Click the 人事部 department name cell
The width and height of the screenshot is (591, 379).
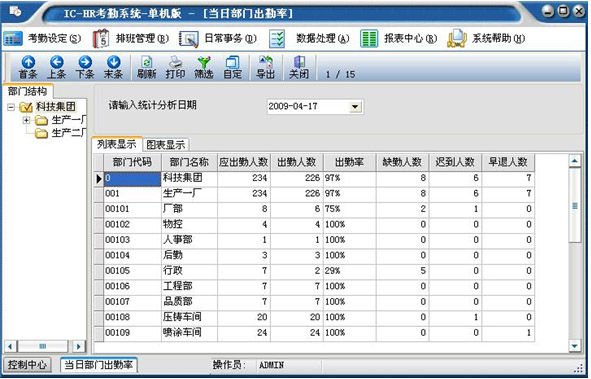[189, 240]
